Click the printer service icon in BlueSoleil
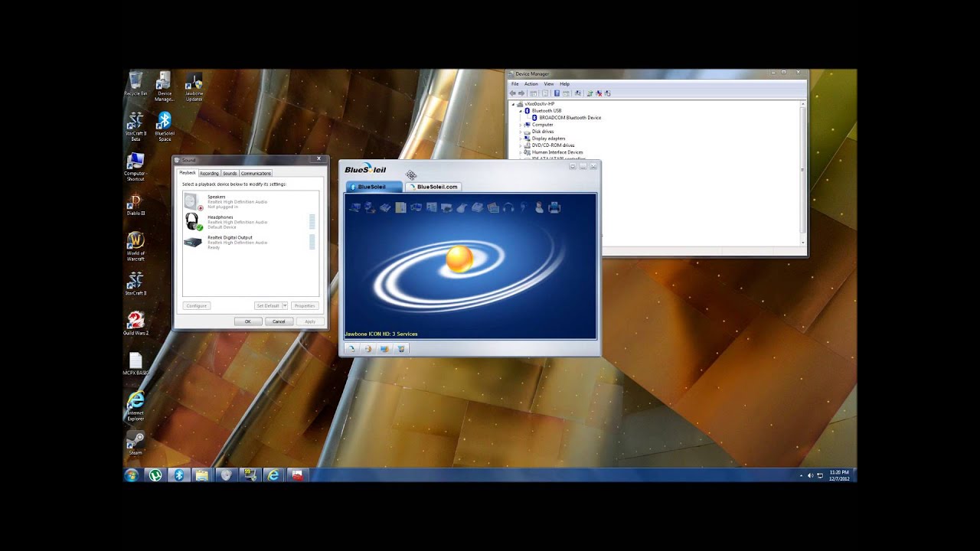This screenshot has height=551, width=980. coord(554,207)
